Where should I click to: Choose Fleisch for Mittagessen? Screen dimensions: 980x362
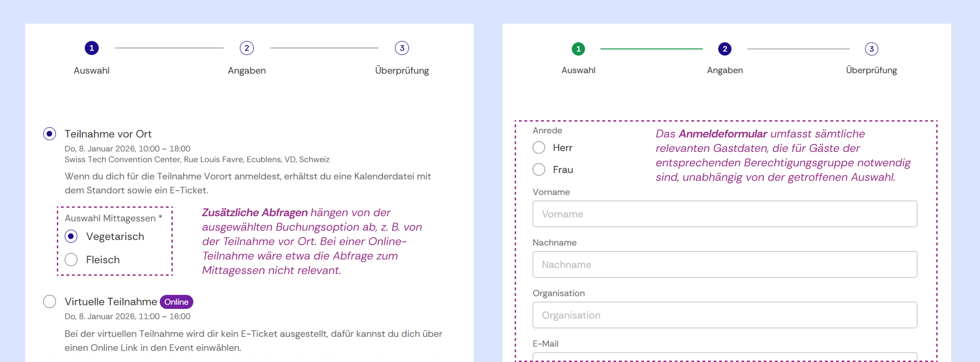pos(71,260)
